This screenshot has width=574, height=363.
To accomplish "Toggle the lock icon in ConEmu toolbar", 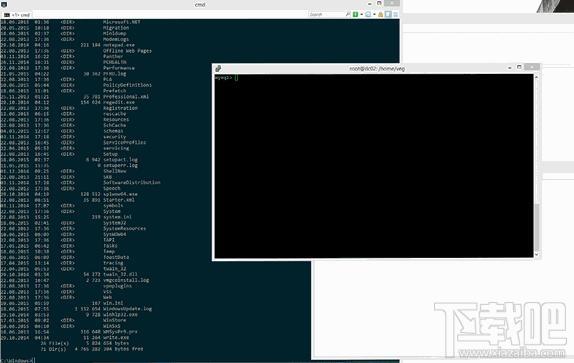I will point(381,14).
